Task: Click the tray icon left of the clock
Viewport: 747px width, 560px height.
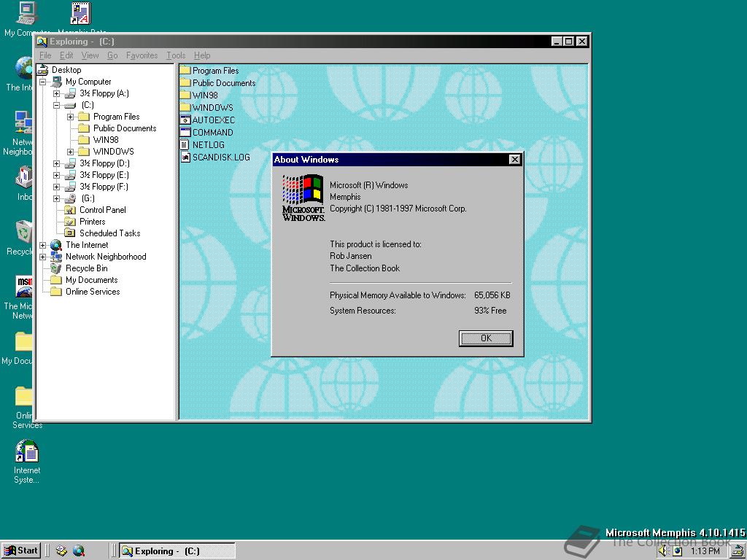Action: pos(677,551)
